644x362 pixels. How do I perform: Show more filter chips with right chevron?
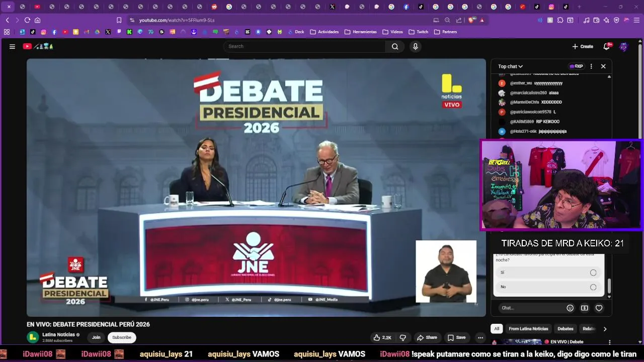(605, 329)
